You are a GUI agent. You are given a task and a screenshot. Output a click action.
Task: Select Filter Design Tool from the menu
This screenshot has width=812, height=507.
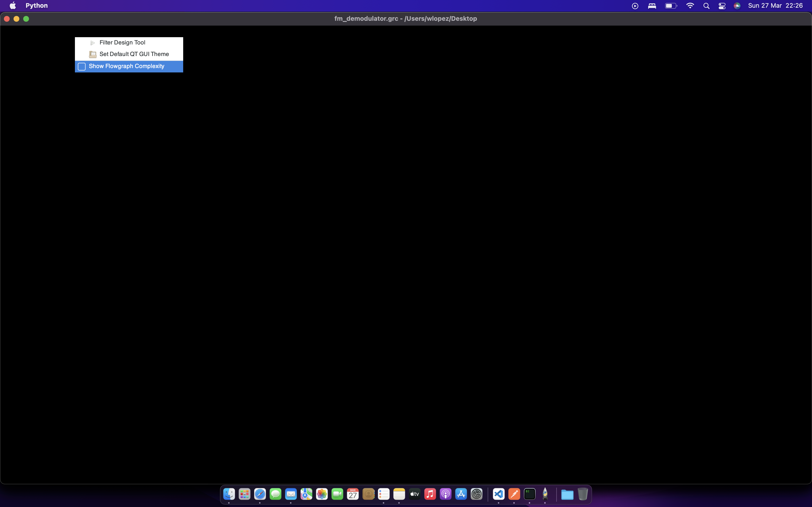(123, 42)
